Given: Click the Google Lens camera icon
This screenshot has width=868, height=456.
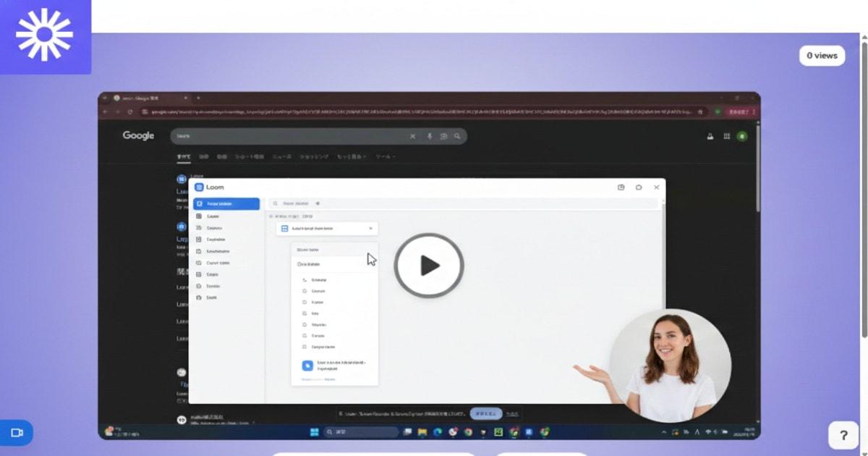Looking at the screenshot, I should 443,136.
